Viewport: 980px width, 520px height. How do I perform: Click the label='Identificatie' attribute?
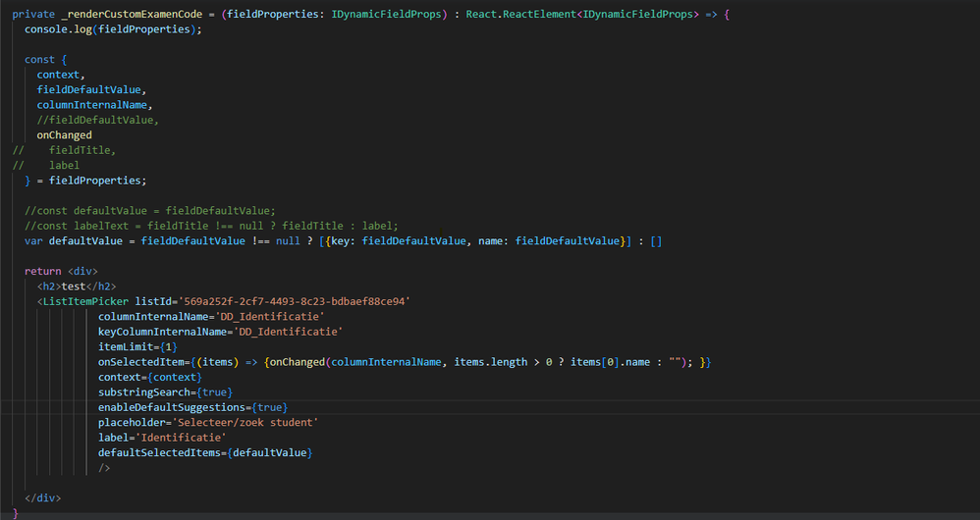coord(162,438)
